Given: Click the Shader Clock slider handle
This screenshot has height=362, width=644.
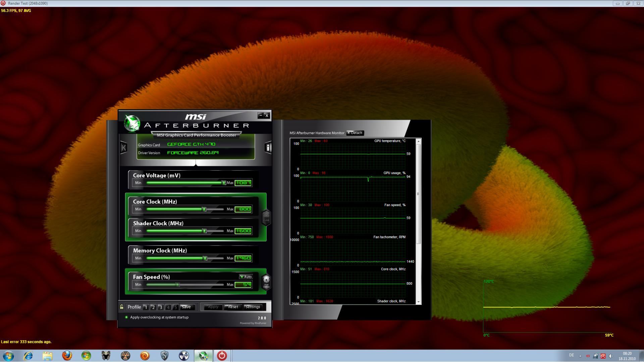Looking at the screenshot, I should pyautogui.click(x=204, y=231).
